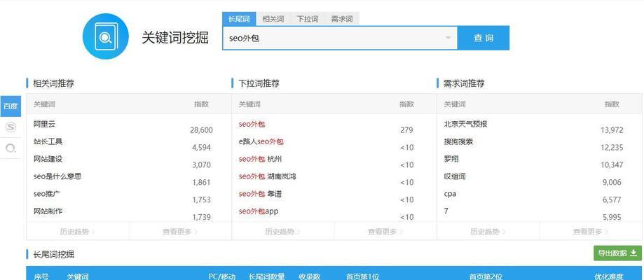Click dropdown keyword seo外包 靠谱

(x=261, y=194)
